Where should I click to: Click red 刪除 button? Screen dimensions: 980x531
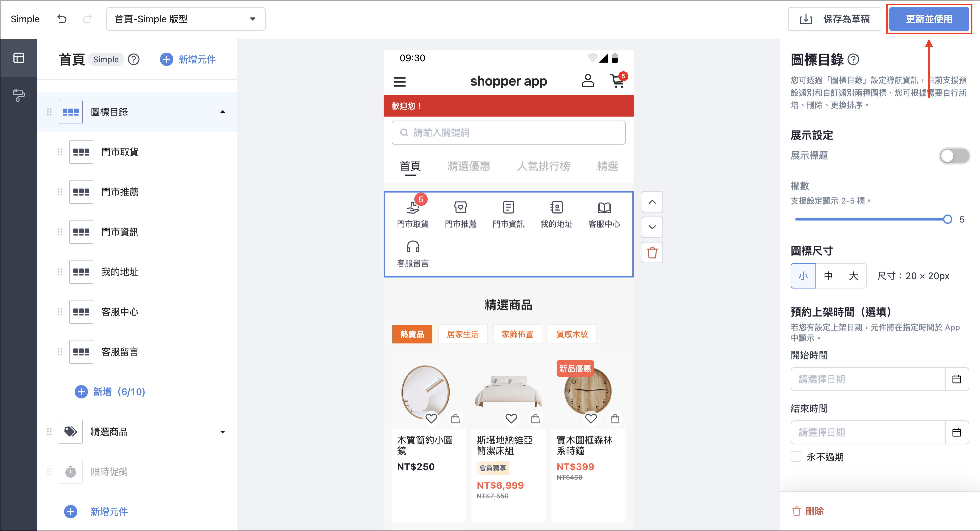point(808,511)
